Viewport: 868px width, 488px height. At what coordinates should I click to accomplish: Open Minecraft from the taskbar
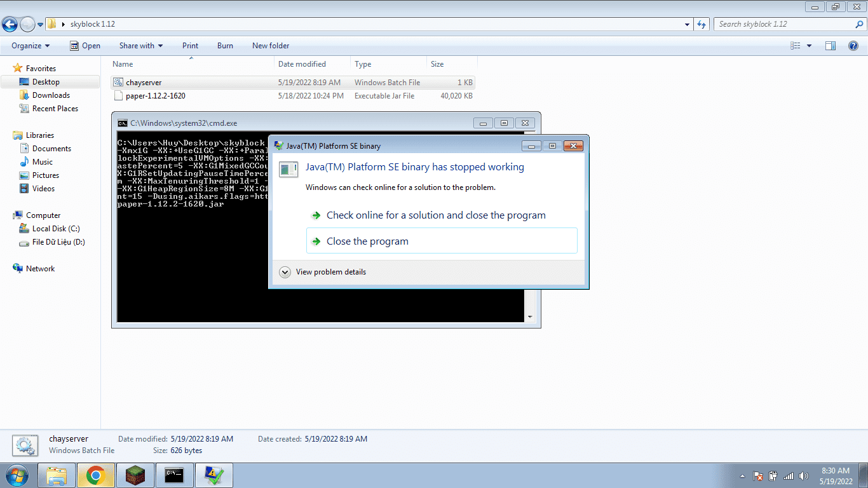click(x=135, y=475)
